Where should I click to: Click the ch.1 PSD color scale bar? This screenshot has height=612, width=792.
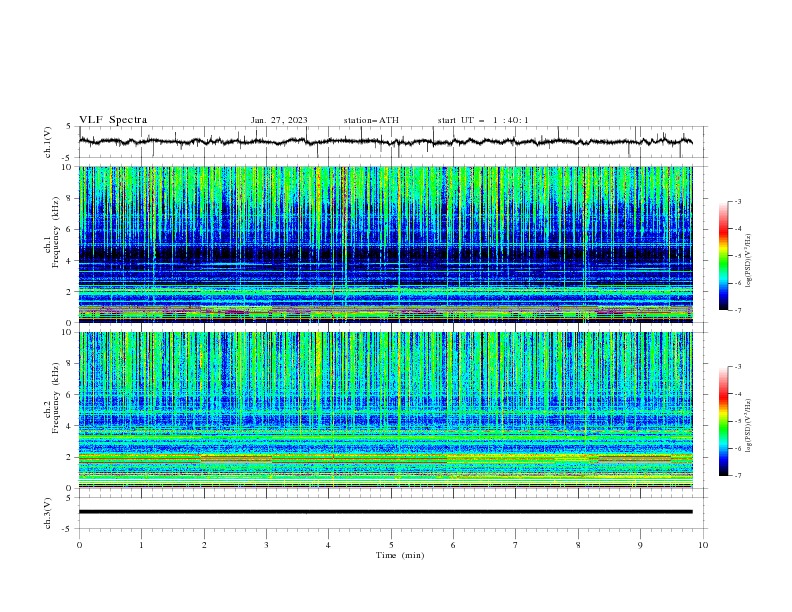pos(724,256)
